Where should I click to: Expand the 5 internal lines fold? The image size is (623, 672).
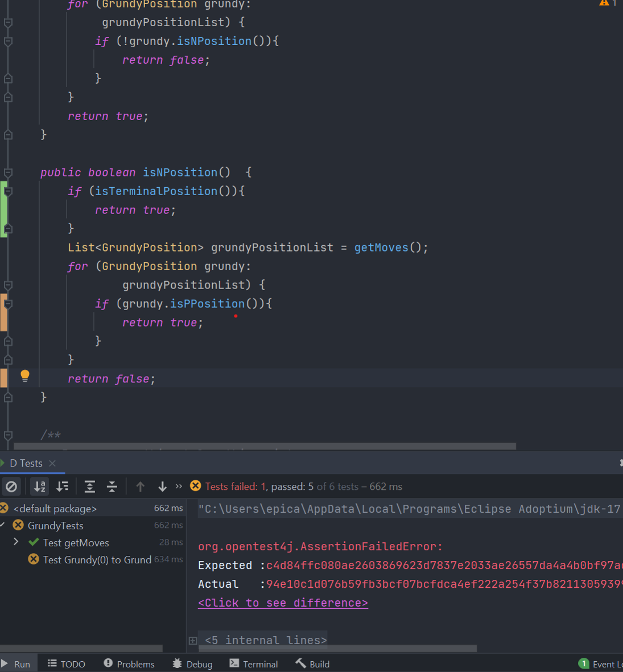pyautogui.click(x=193, y=641)
